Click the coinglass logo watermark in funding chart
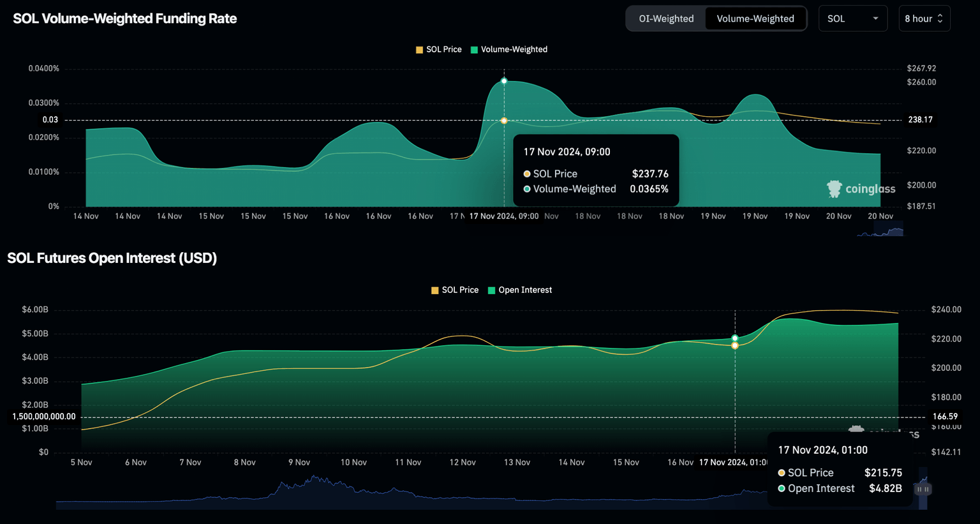The image size is (980, 524). [x=861, y=188]
